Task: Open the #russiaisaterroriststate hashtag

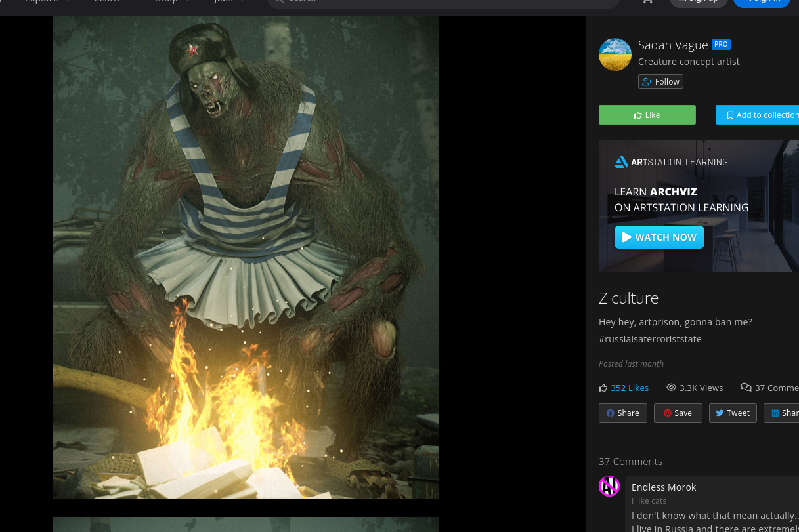Action: pos(650,339)
